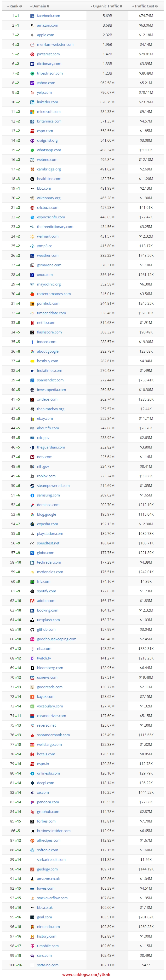Click the amazon.com favicon icon
This screenshot has height=980, width=166.
click(32, 25)
